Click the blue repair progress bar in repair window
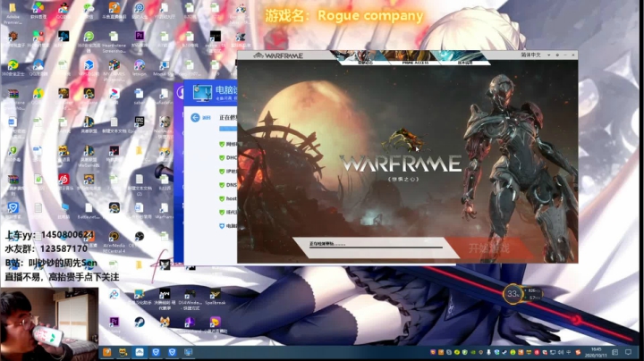This screenshot has width=644, height=361. click(x=228, y=129)
